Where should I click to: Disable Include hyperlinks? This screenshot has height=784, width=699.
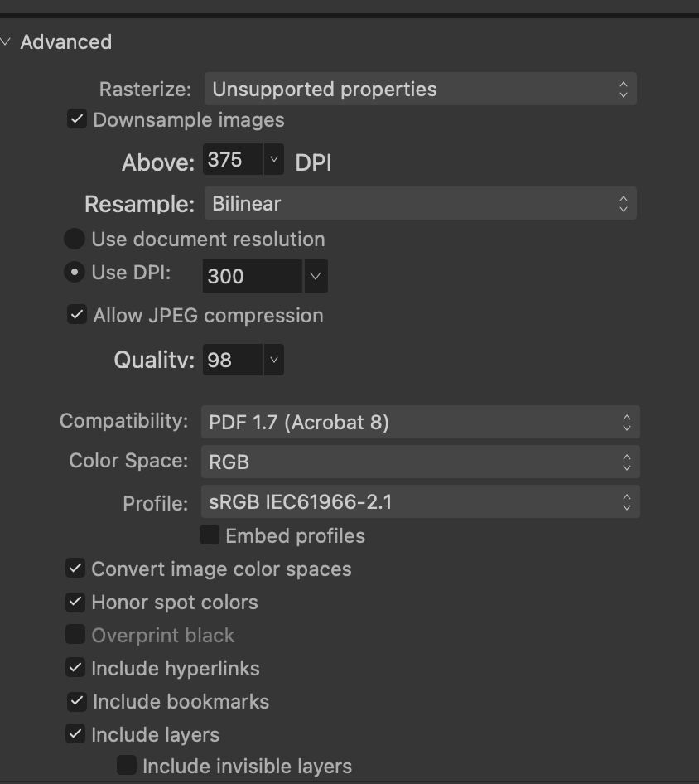pos(75,668)
